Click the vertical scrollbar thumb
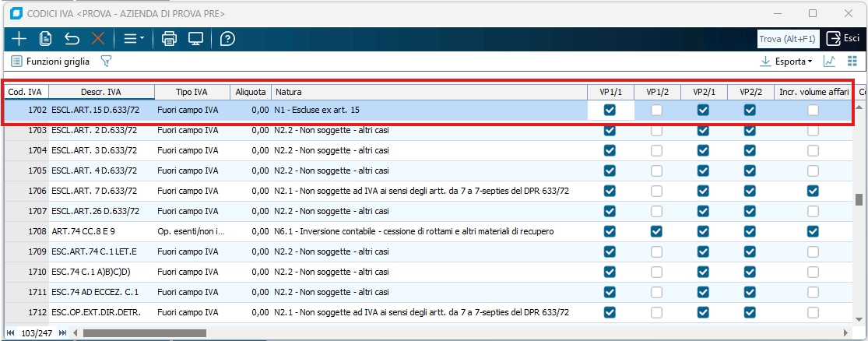Screen dimensions: 868x341 pos(859,199)
